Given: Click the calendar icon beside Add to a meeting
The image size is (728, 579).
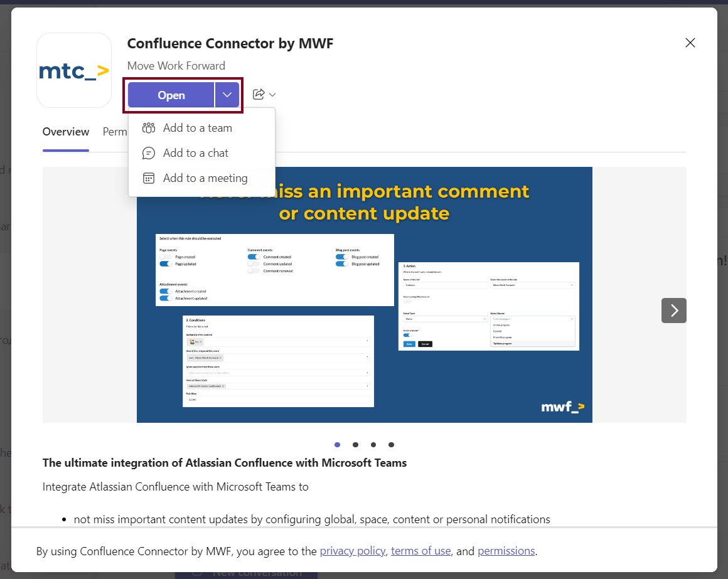Looking at the screenshot, I should click(x=149, y=178).
